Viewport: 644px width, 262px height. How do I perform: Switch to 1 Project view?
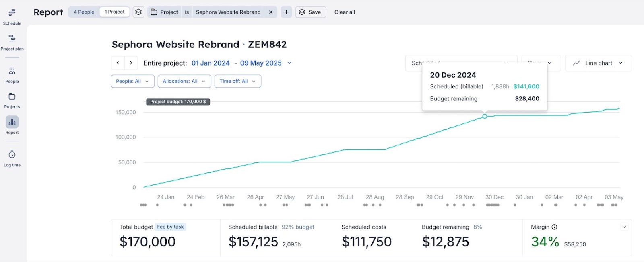click(x=114, y=12)
